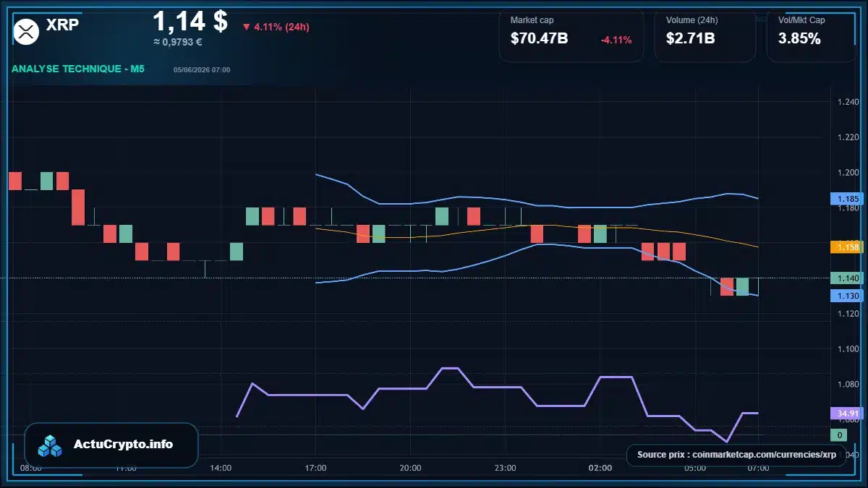Click the $70.47B market cap value
This screenshot has width=868, height=488.
point(539,39)
